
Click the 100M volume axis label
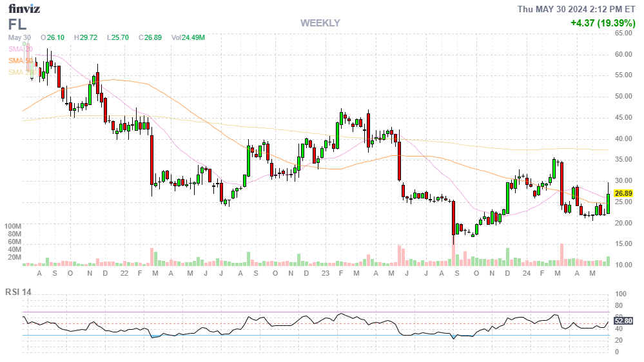[x=13, y=227]
